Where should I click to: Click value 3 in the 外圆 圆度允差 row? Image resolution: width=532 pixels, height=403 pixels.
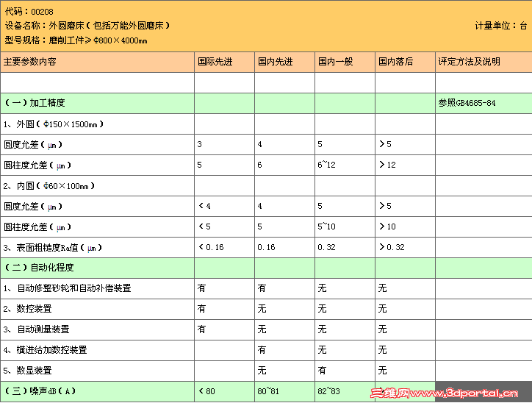click(200, 144)
